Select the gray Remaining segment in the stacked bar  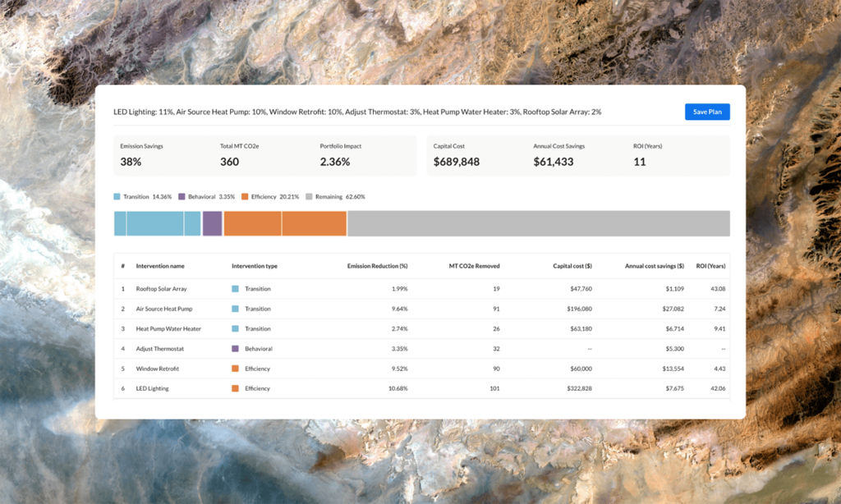[x=538, y=223]
